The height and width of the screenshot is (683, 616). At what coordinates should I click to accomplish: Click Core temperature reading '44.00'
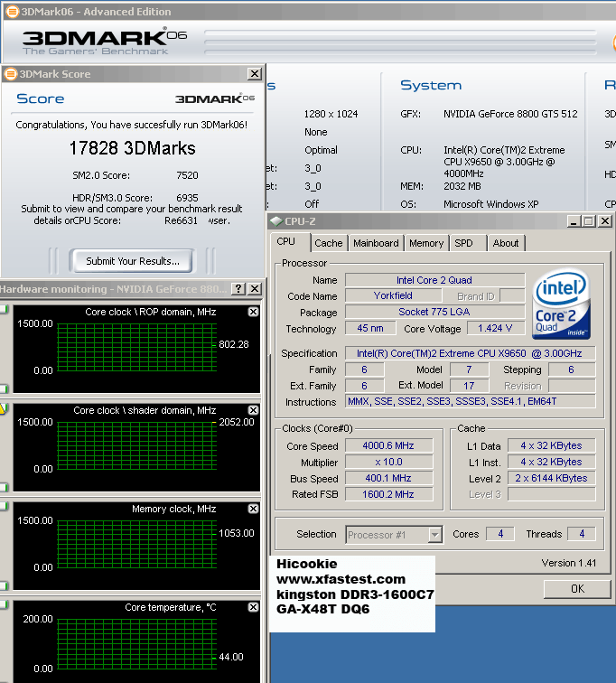point(231,657)
